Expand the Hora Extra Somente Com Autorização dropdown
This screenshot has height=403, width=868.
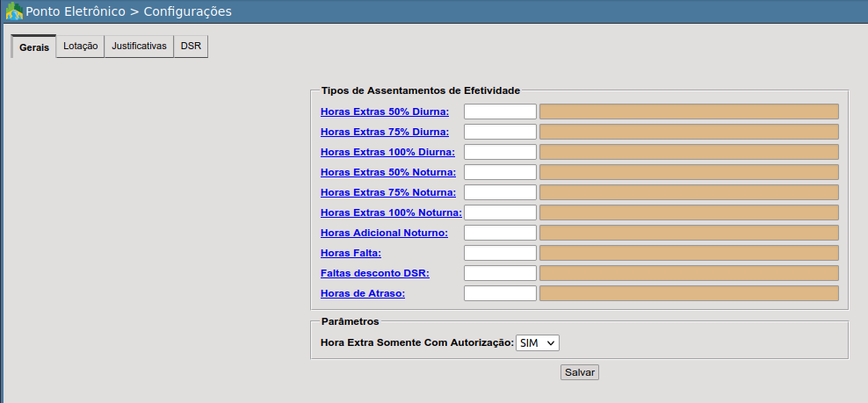pos(538,343)
